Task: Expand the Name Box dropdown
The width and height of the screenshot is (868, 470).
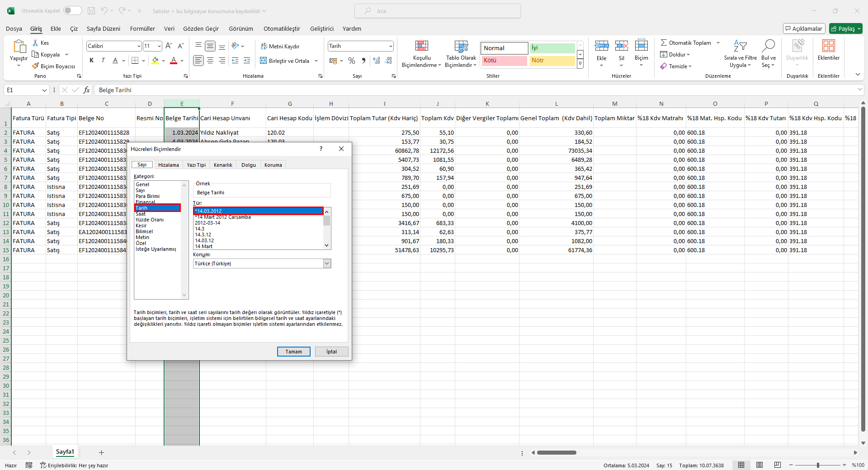Action: click(x=44, y=90)
